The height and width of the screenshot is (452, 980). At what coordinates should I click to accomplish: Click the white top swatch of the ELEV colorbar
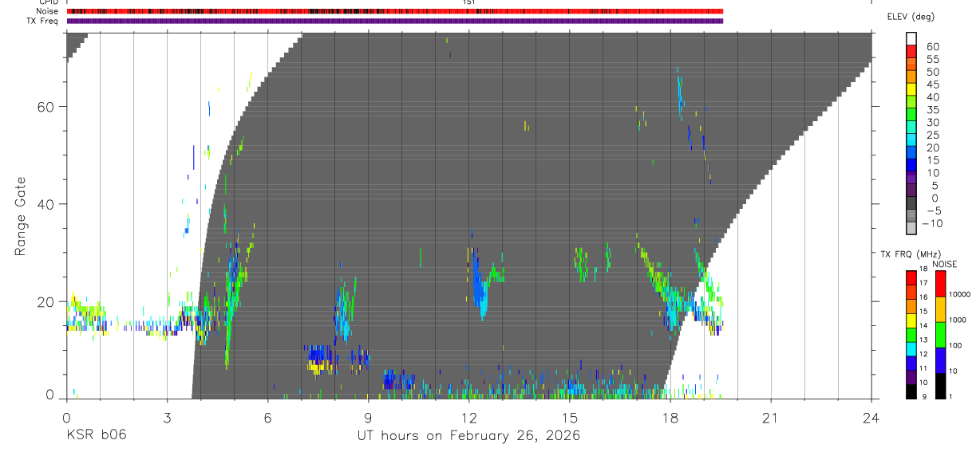tap(911, 39)
